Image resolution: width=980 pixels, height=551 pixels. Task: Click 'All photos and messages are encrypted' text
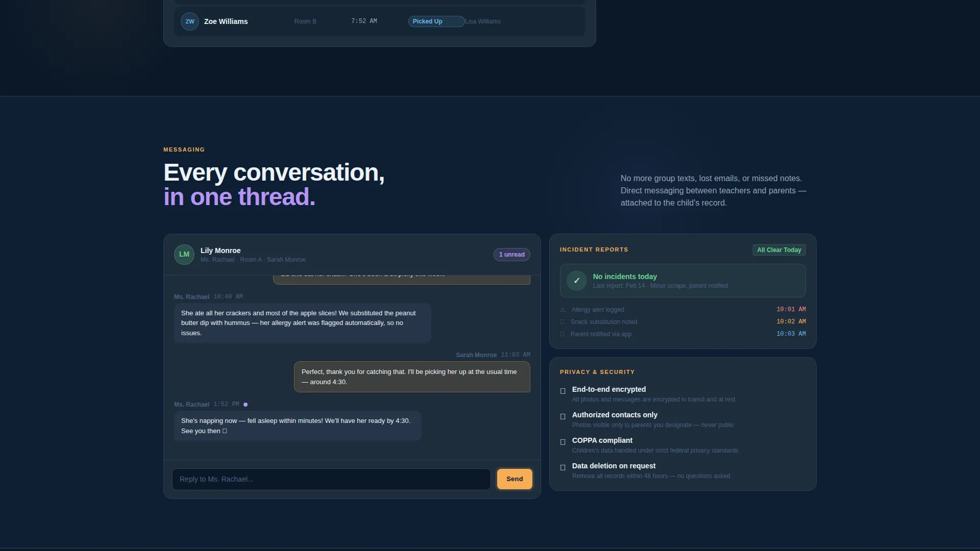point(653,399)
